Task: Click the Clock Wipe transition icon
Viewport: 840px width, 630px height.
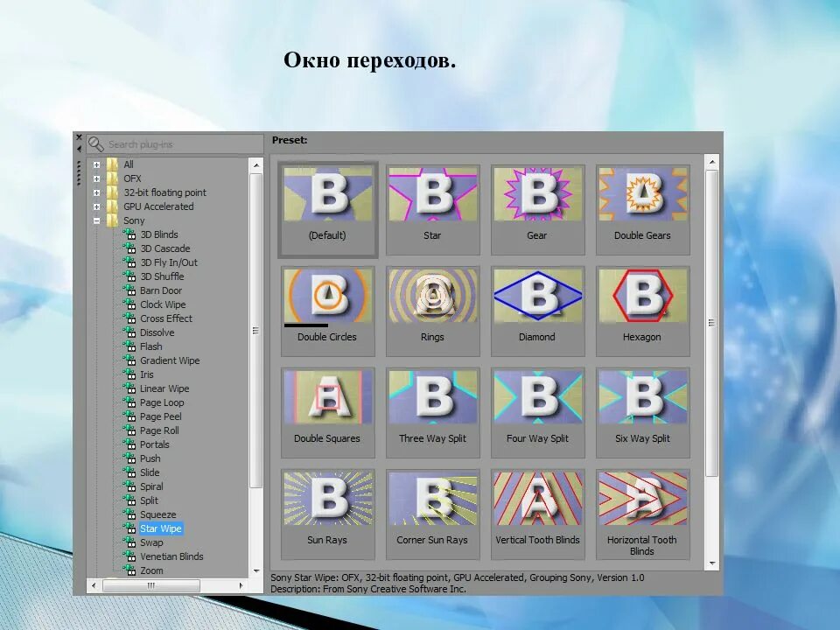Action: [131, 304]
